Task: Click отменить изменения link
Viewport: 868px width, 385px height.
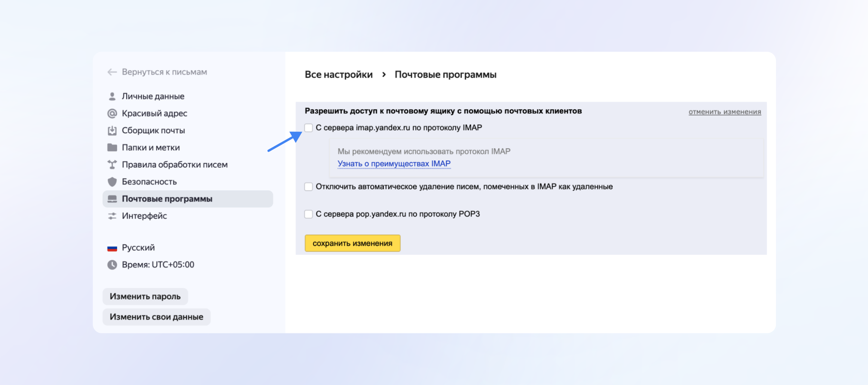Action: pos(724,112)
